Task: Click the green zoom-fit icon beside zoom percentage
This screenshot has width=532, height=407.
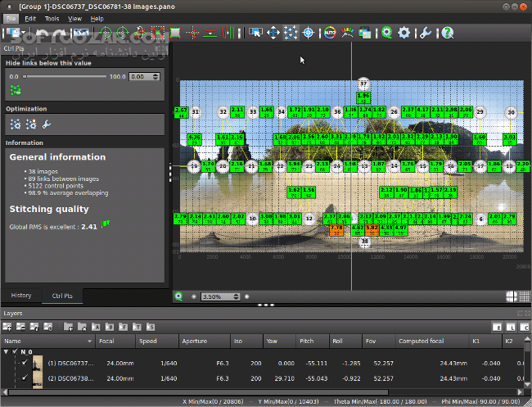Action: pos(179,296)
